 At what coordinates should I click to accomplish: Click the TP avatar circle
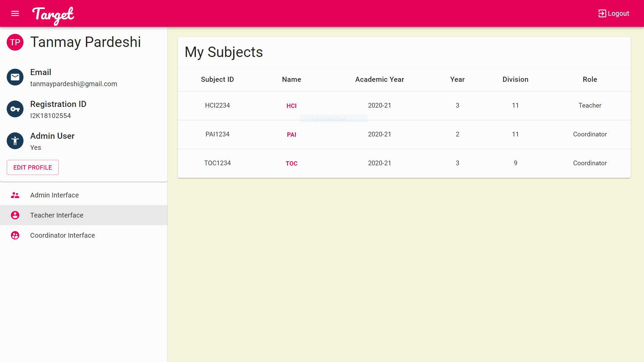coord(15,42)
